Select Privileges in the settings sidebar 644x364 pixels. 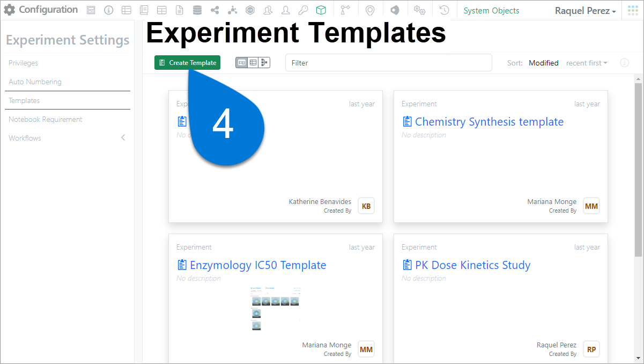23,63
